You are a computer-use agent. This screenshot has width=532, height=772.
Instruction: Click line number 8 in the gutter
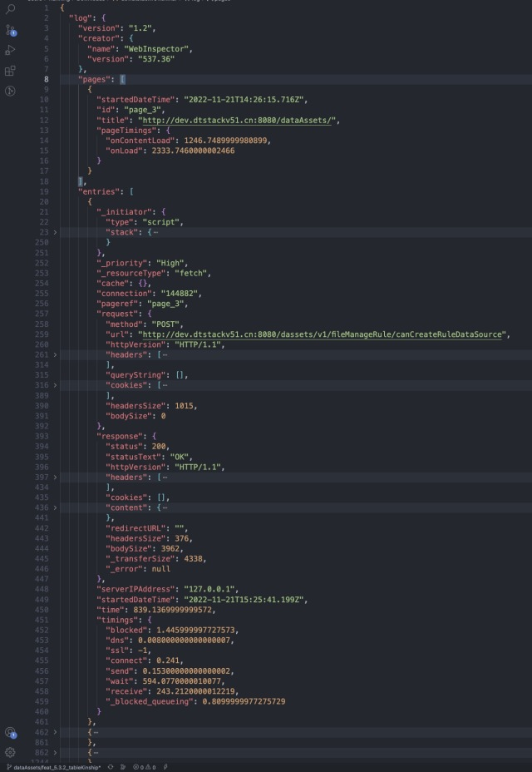[x=47, y=79]
